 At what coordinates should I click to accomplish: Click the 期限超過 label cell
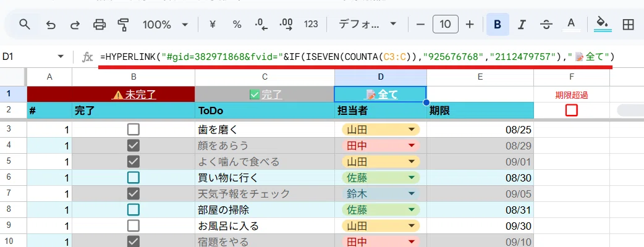point(571,94)
